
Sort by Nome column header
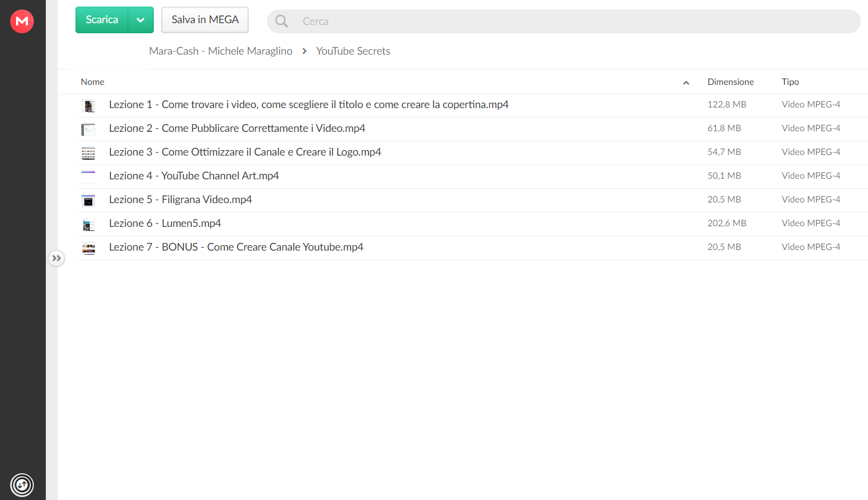click(x=93, y=82)
